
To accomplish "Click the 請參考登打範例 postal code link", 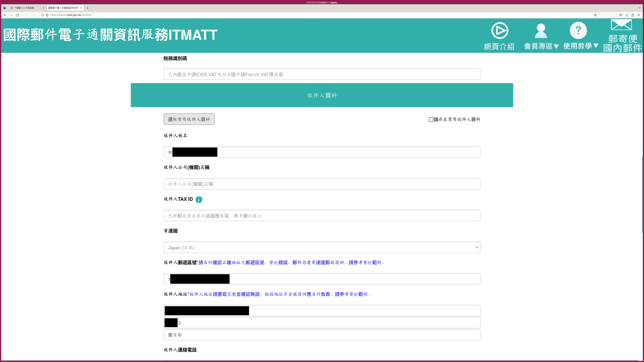I will point(365,263).
